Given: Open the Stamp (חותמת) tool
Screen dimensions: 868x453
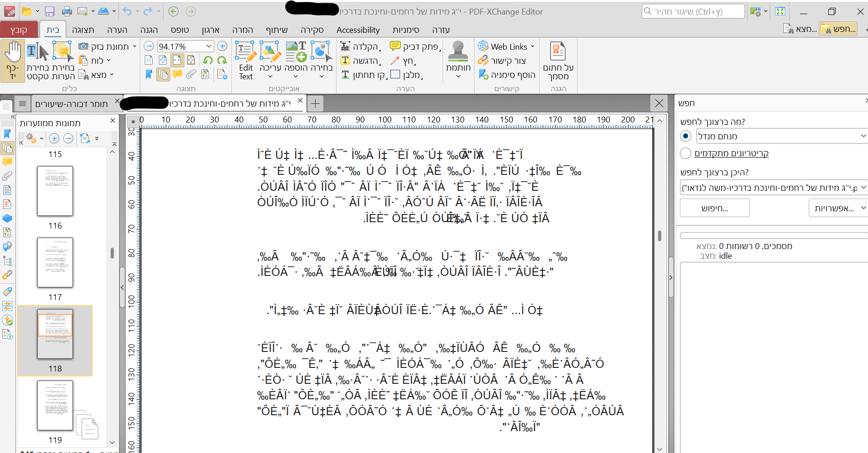Looking at the screenshot, I should point(458,60).
